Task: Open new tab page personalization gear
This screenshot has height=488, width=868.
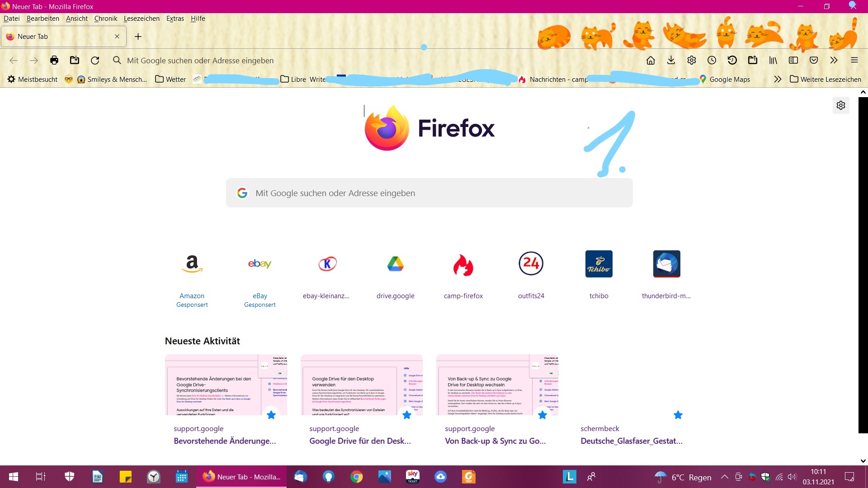Action: 841,105
